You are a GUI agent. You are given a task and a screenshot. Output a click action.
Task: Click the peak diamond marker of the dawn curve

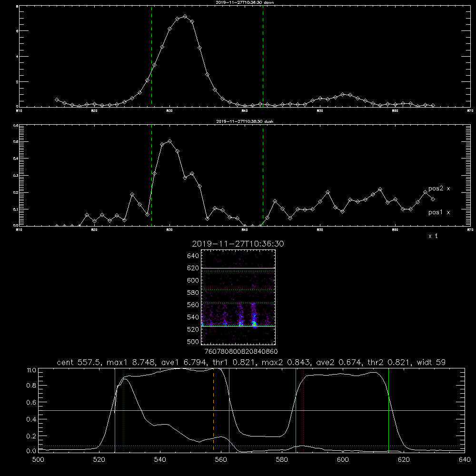[185, 16]
